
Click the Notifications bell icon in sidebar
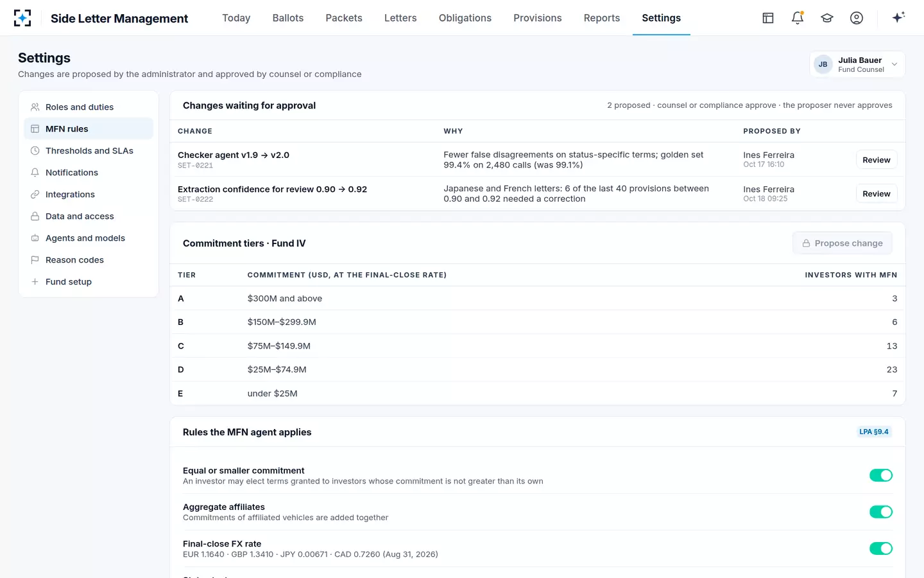(35, 173)
